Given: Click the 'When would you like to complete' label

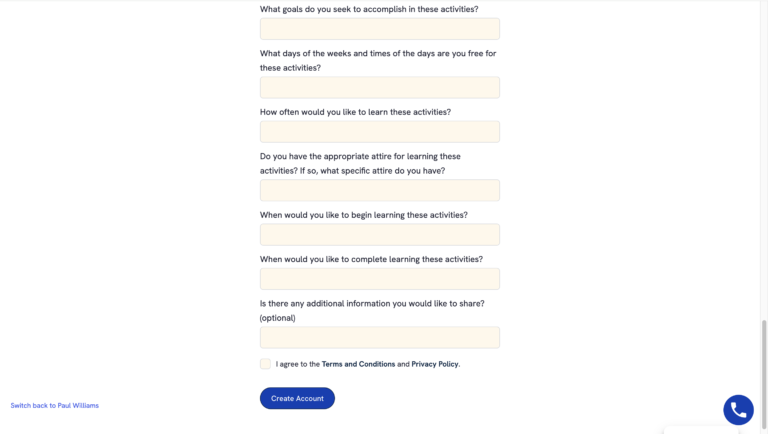Looking at the screenshot, I should pos(371,259).
